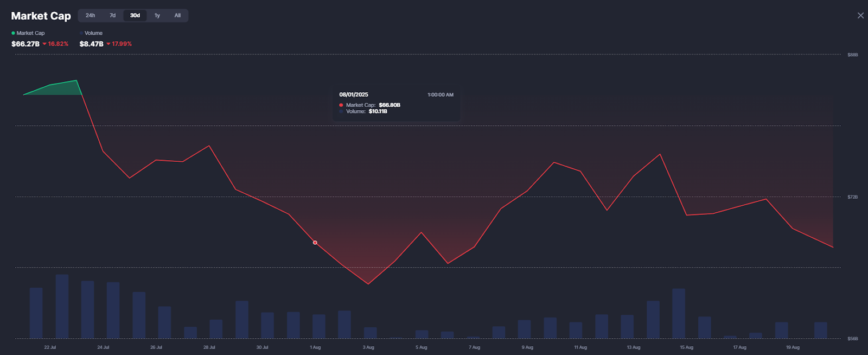Display the All time range
Image resolution: width=868 pixels, height=355 pixels.
point(177,16)
